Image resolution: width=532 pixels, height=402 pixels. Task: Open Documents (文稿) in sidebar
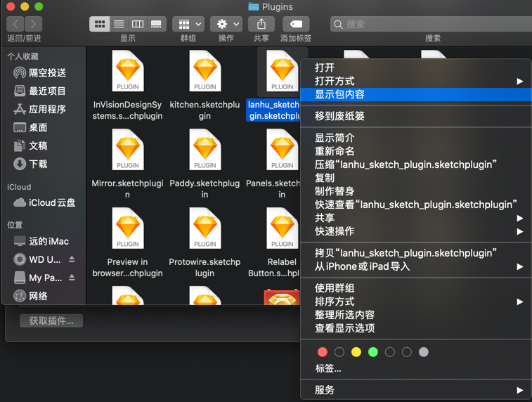click(x=30, y=146)
